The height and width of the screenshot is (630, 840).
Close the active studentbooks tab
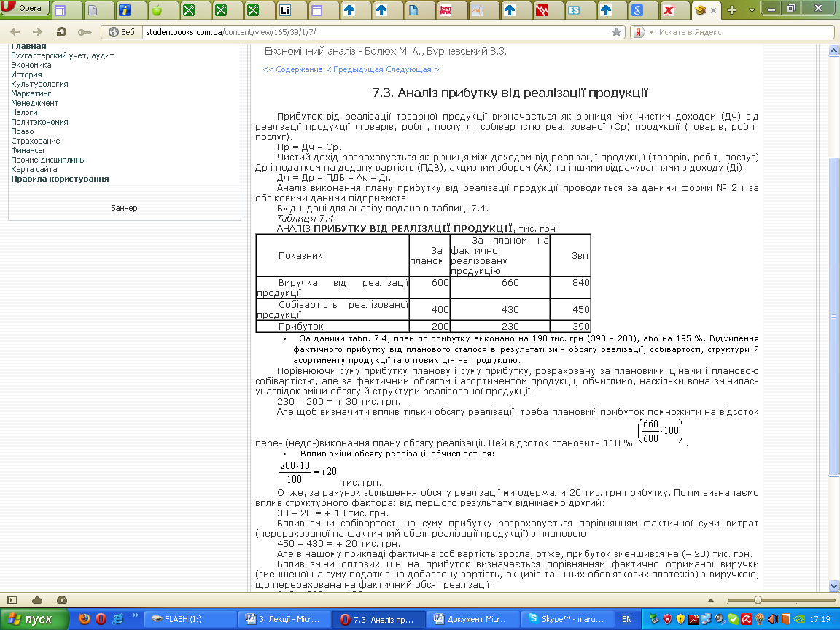[713, 10]
